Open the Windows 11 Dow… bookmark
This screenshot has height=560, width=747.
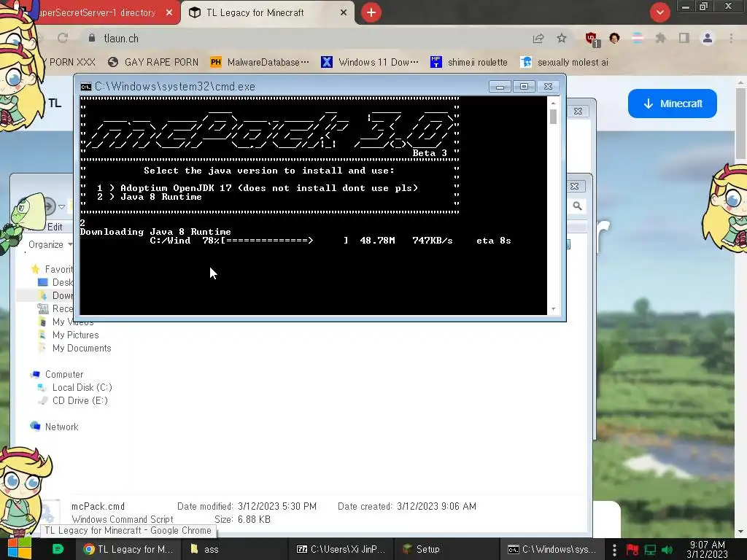click(x=370, y=63)
